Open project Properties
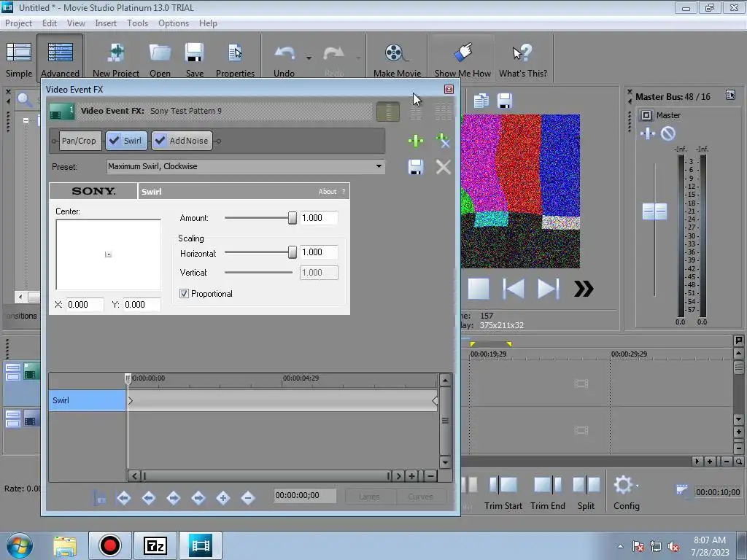The height and width of the screenshot is (560, 747). (235, 59)
